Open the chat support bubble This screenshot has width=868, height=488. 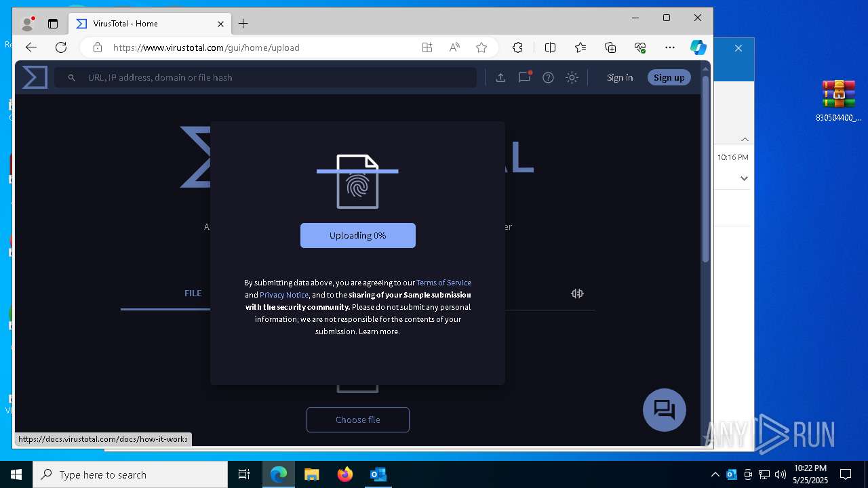(665, 410)
